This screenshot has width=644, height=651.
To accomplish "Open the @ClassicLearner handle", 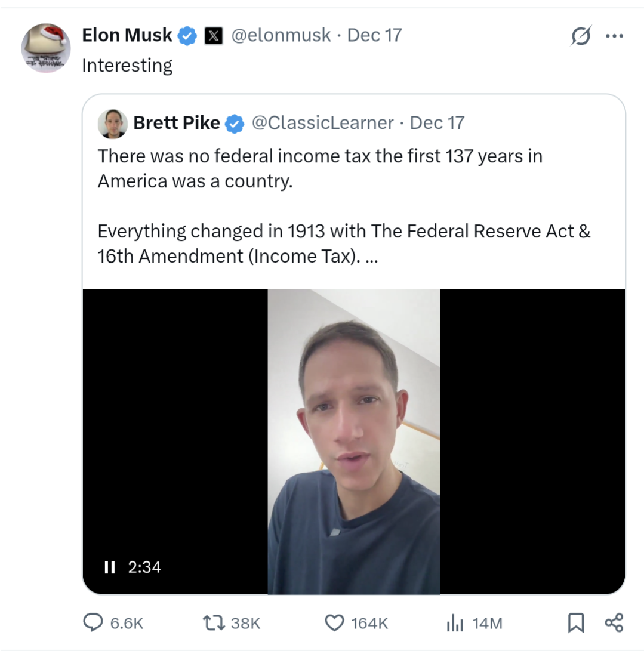I will (x=322, y=123).
